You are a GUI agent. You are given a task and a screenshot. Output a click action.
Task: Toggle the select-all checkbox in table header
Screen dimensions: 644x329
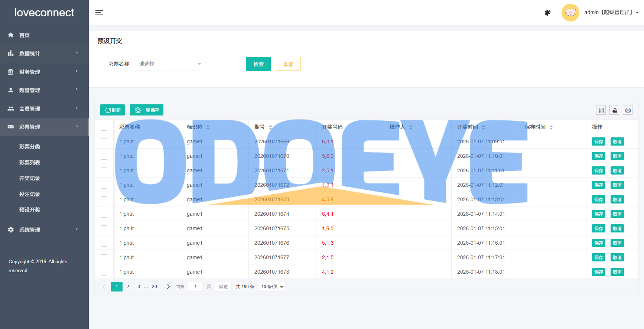pyautogui.click(x=104, y=127)
